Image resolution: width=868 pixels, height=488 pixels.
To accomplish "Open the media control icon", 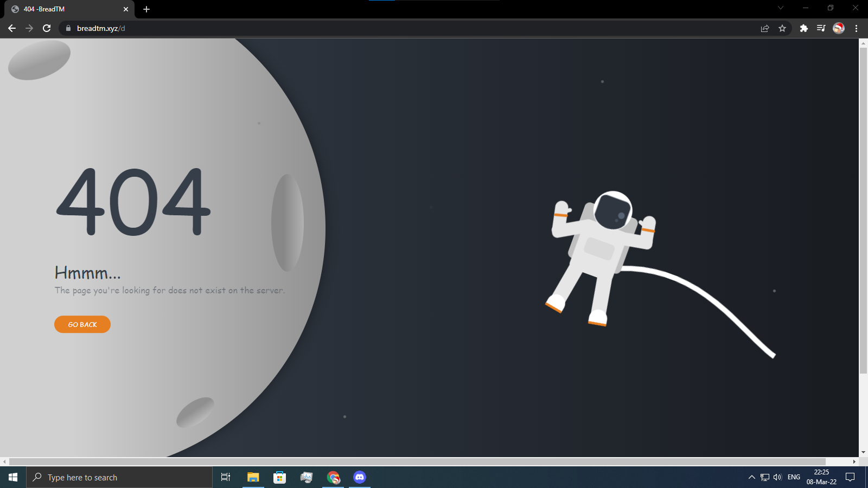I will [x=821, y=28].
